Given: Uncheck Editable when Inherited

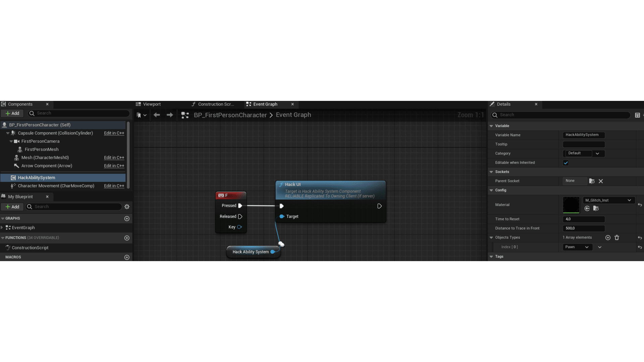Looking at the screenshot, I should tap(566, 163).
